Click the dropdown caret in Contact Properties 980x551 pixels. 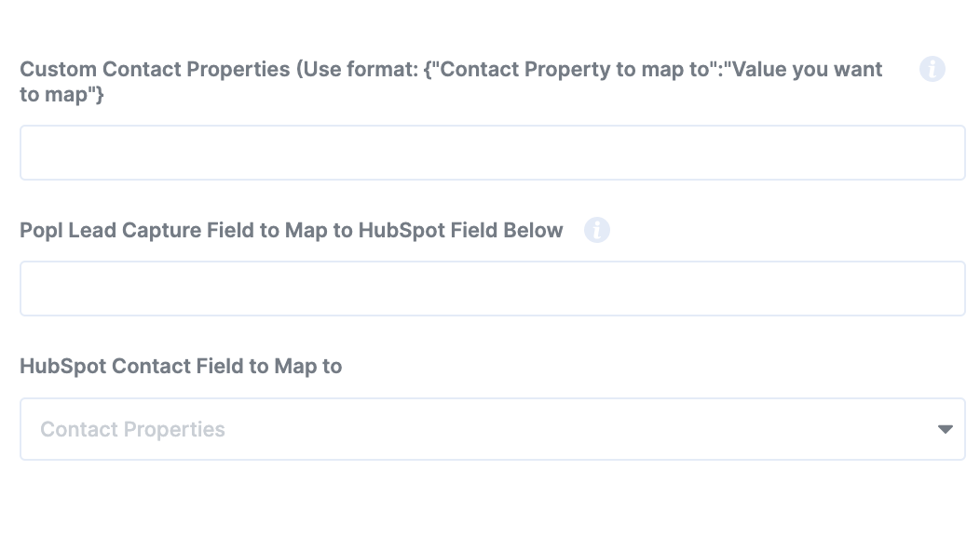click(945, 429)
